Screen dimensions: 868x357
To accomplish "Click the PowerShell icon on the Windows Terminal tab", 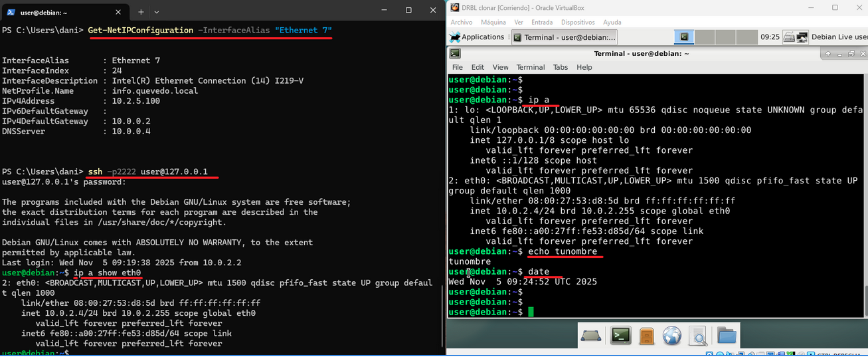I will click(x=11, y=12).
